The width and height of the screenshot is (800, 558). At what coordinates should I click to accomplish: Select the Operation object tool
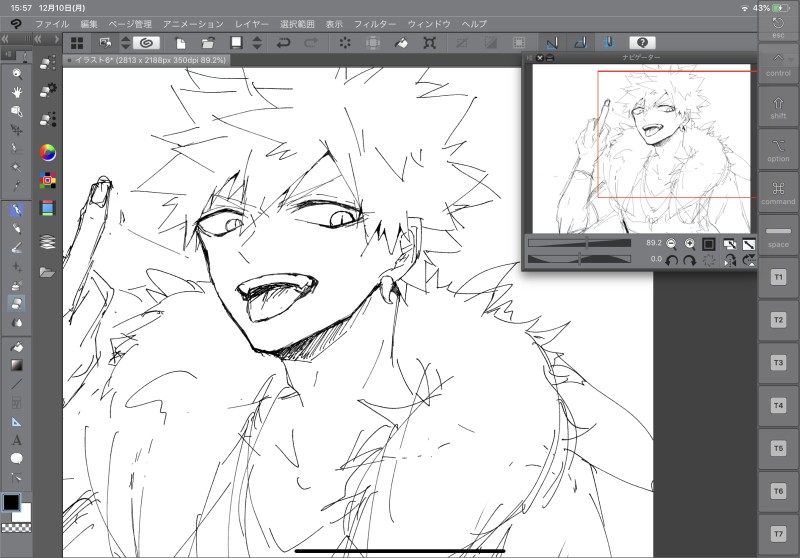[17, 111]
